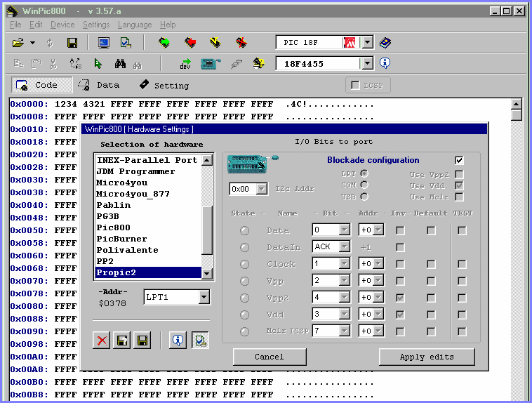The height and width of the screenshot is (403, 532).
Task: Click the Cut scissors toolbar icon
Action: [x=53, y=63]
